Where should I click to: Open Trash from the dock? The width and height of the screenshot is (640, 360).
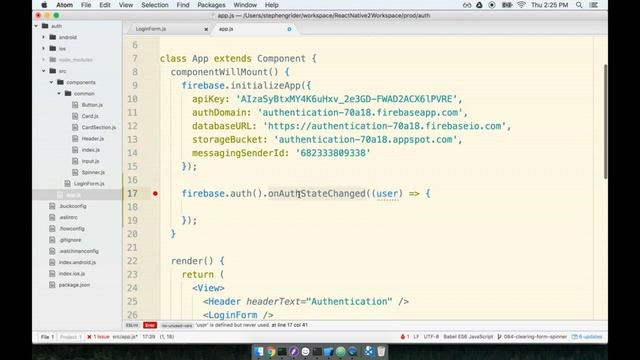[x=381, y=351]
